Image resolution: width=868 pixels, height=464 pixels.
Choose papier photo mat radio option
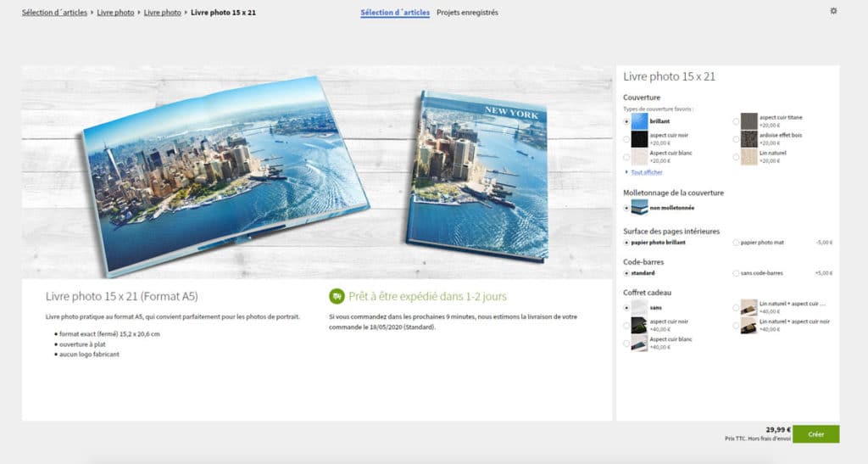736,243
